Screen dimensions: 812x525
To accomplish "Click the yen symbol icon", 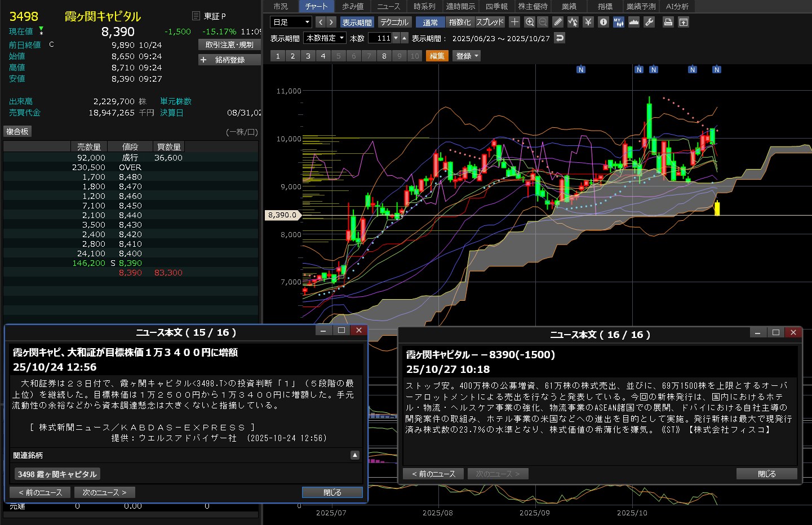I will 588,22.
